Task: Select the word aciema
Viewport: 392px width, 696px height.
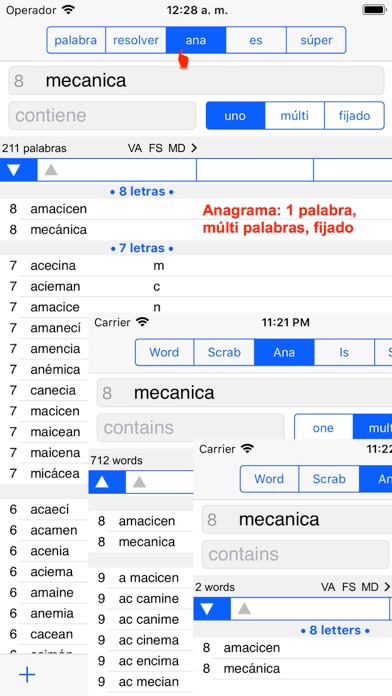Action: click(51, 572)
